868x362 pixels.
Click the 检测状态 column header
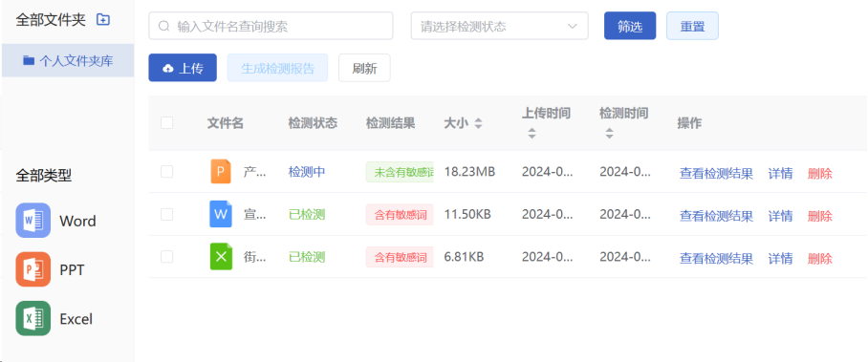click(313, 123)
